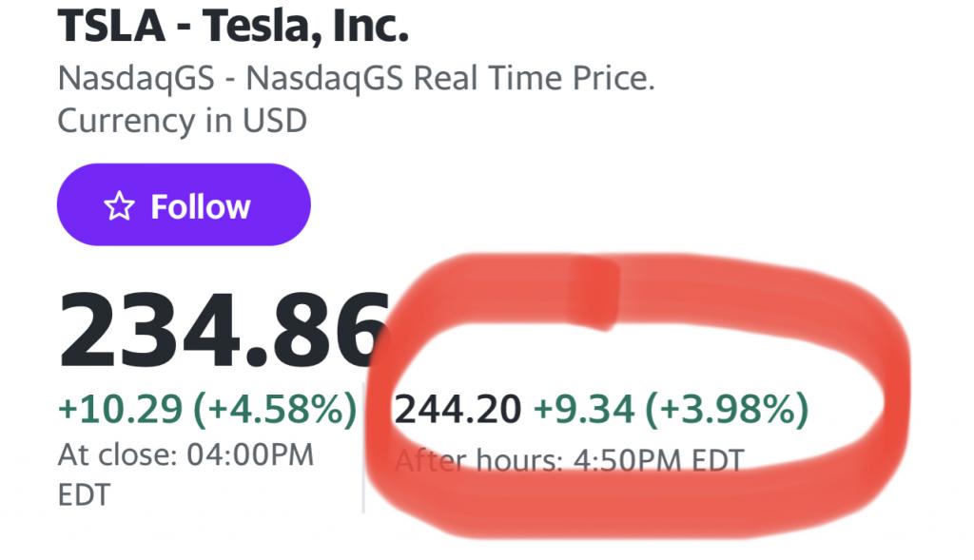Click the +3.98% after hours percentage
The width and height of the screenshot is (974, 560).
point(728,410)
